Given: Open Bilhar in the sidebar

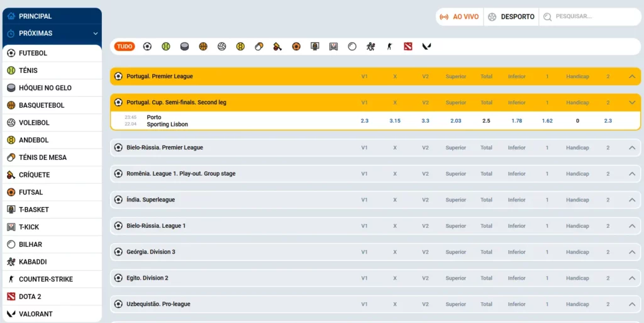Looking at the screenshot, I should (52, 244).
